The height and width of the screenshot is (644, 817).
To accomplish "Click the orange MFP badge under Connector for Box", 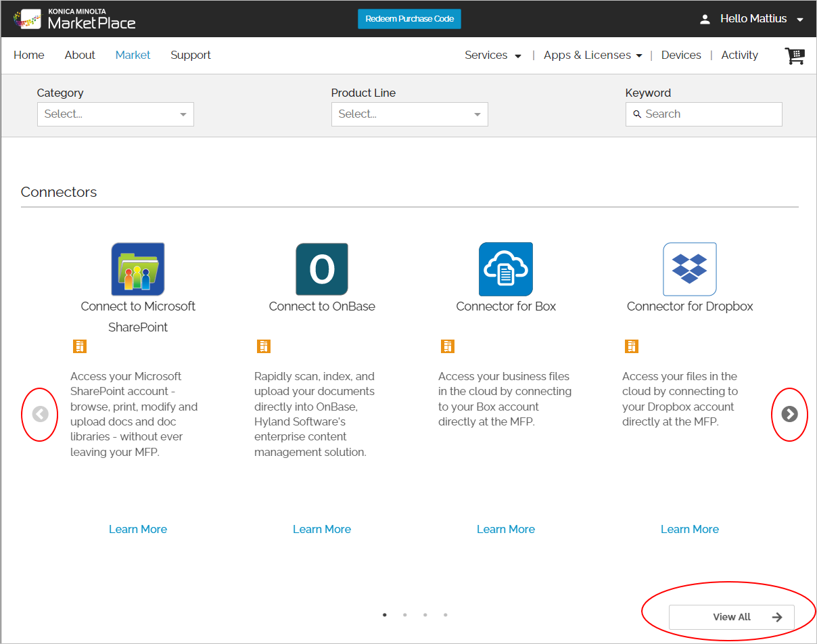I will point(448,346).
